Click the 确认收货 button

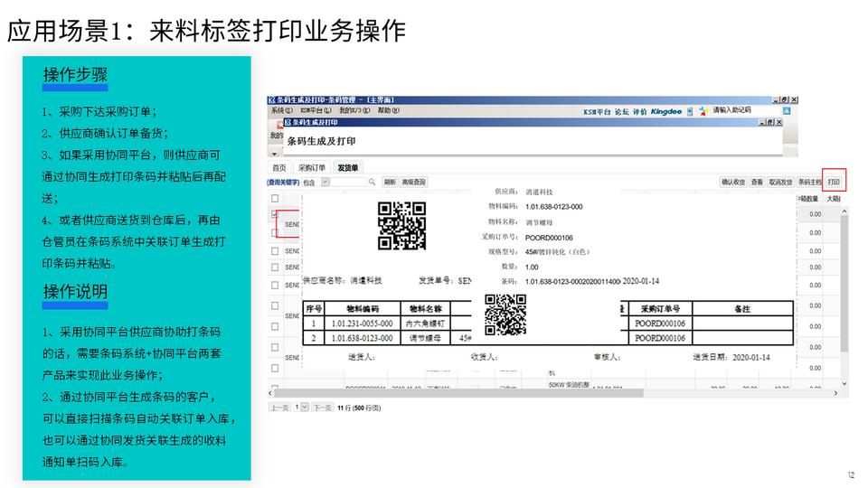pos(732,182)
